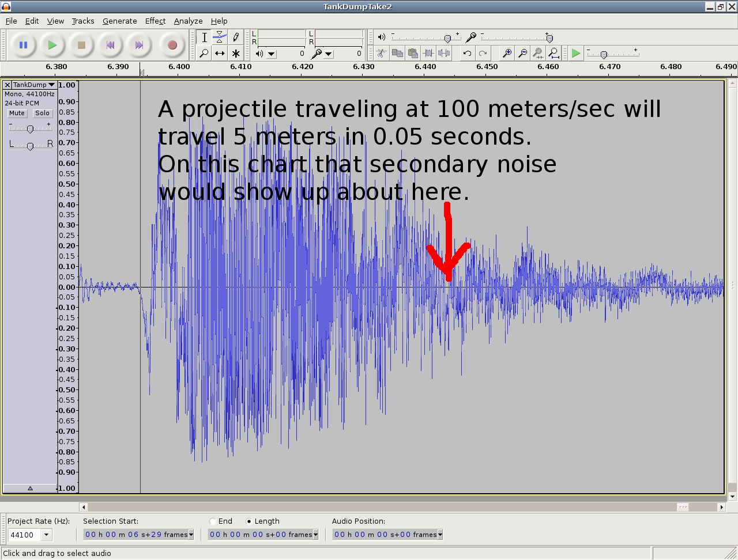
Task: Close the TankDump track with X
Action: pos(7,85)
